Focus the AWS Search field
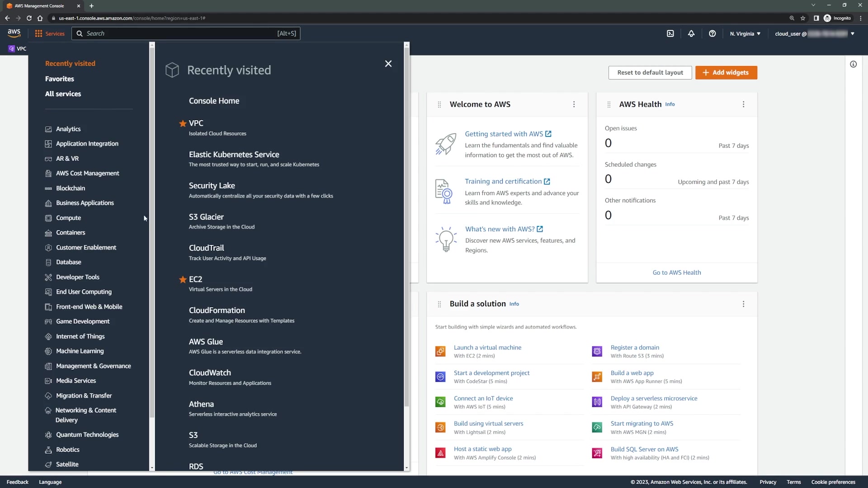868x488 pixels. 181,33
